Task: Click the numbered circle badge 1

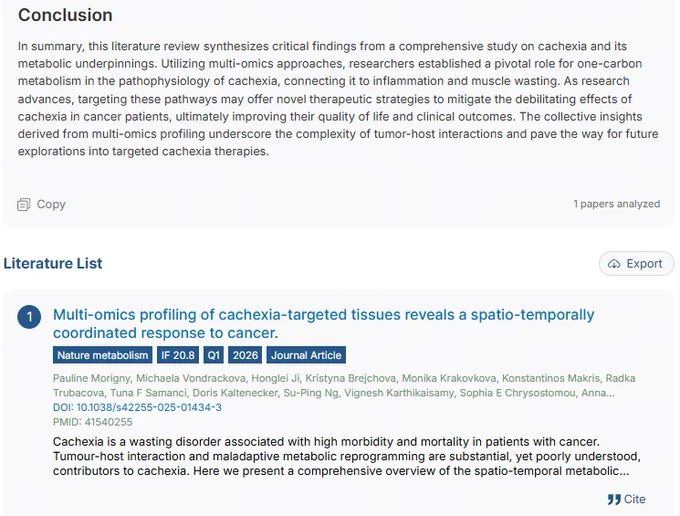Action: (x=29, y=317)
